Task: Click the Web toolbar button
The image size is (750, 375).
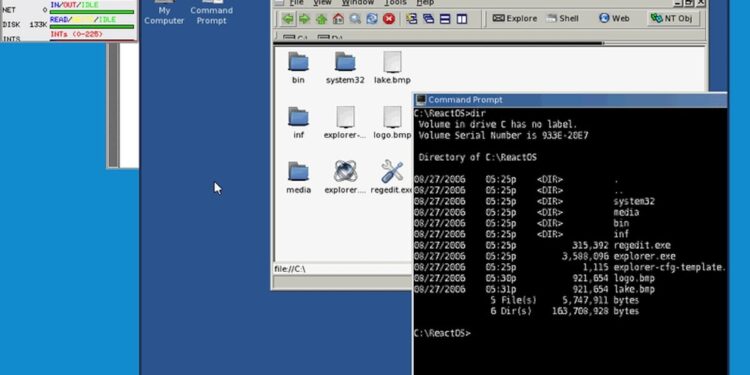Action: tap(614, 19)
